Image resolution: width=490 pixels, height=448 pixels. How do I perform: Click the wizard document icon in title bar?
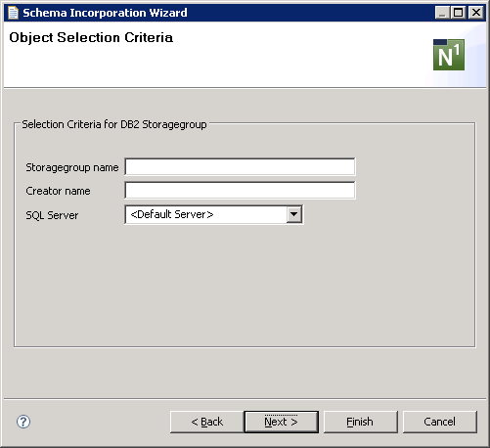13,13
